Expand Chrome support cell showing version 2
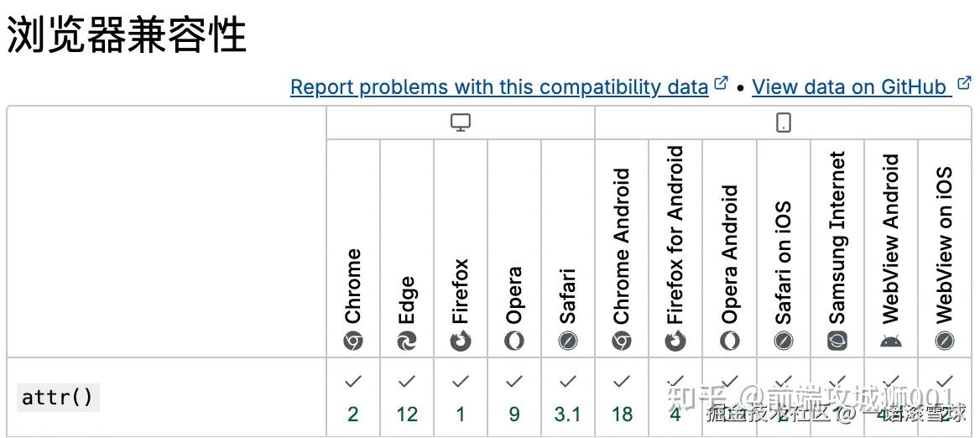This screenshot has width=980, height=438. [x=353, y=398]
